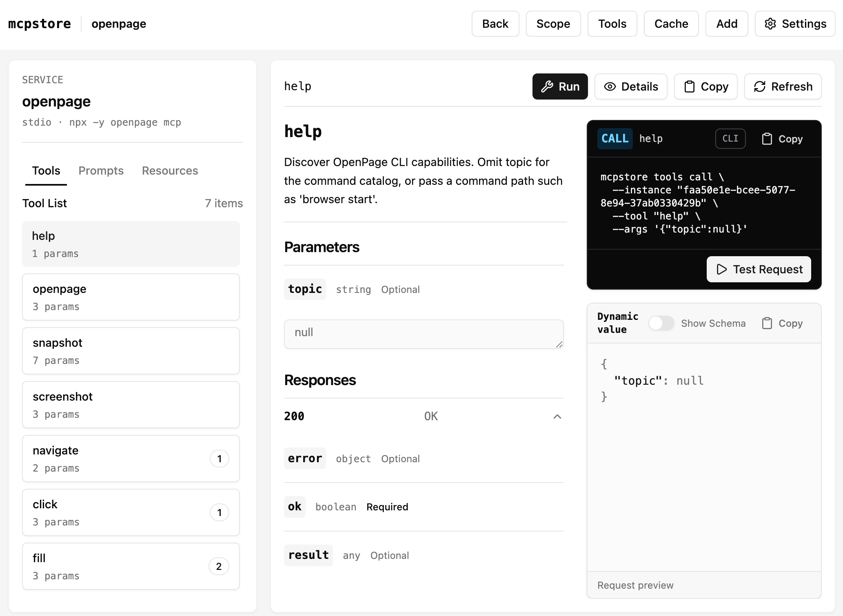This screenshot has height=616, width=843.
Task: Select the fill tool entry
Action: coord(131,566)
